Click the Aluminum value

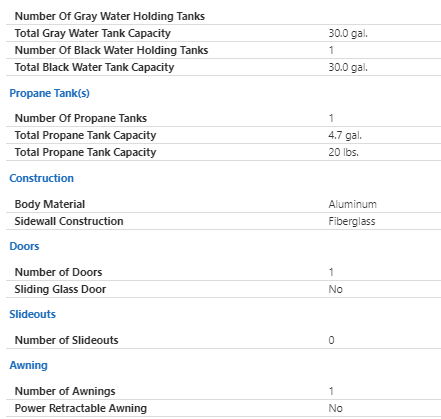[353, 204]
